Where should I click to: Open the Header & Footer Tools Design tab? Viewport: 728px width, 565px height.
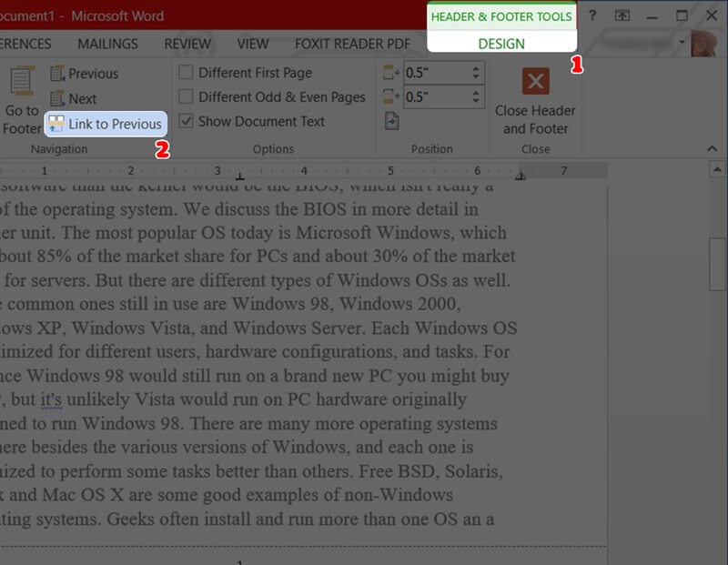point(501,43)
